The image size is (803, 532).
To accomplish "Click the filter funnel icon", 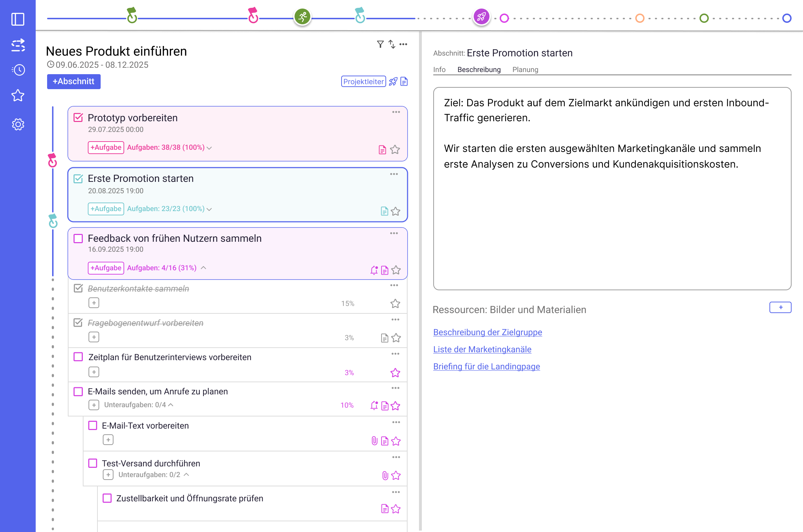I will pyautogui.click(x=380, y=44).
